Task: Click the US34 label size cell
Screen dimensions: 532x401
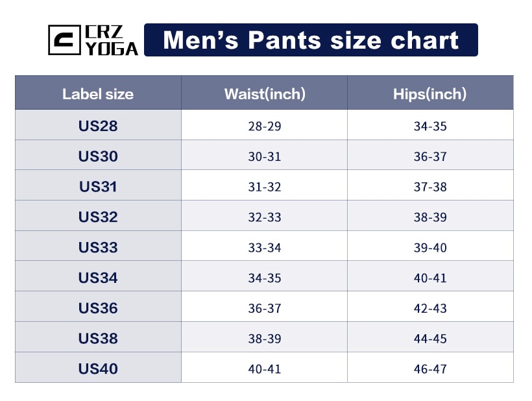Action: click(98, 276)
